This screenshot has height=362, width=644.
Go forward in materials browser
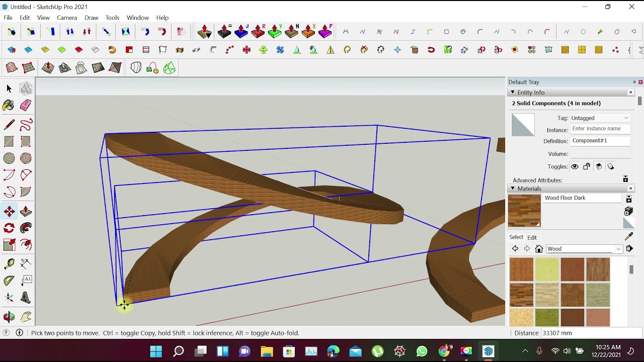(x=527, y=249)
